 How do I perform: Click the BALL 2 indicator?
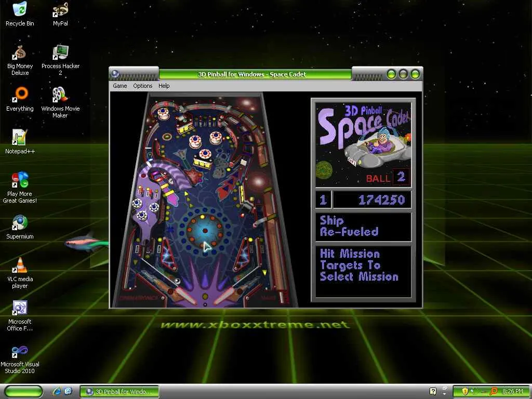pos(388,178)
